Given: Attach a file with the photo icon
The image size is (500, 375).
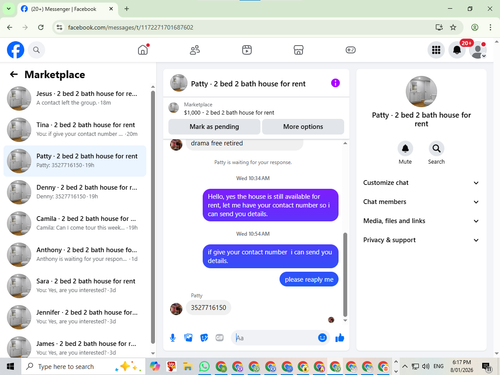Looking at the screenshot, I should point(188,338).
